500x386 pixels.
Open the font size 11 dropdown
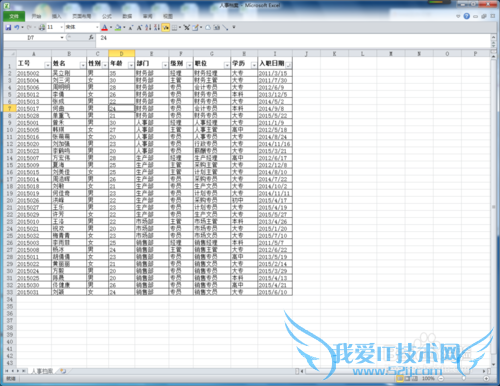[62, 27]
